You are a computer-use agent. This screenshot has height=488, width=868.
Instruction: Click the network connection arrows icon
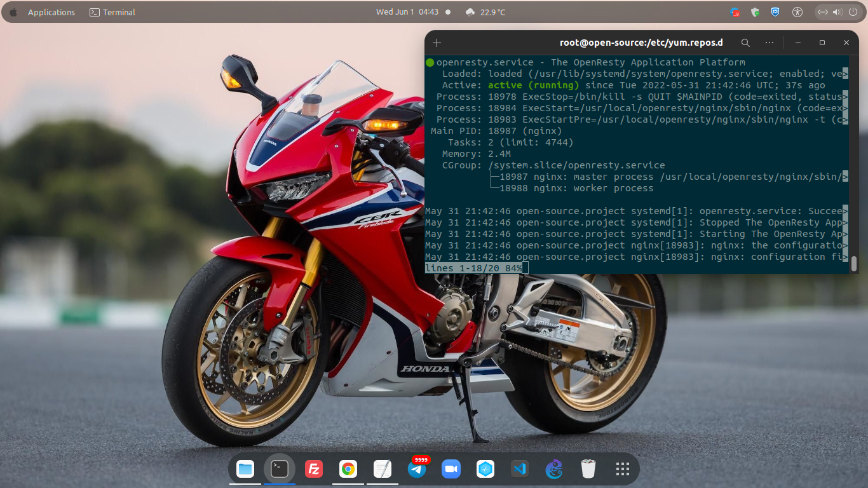[822, 12]
